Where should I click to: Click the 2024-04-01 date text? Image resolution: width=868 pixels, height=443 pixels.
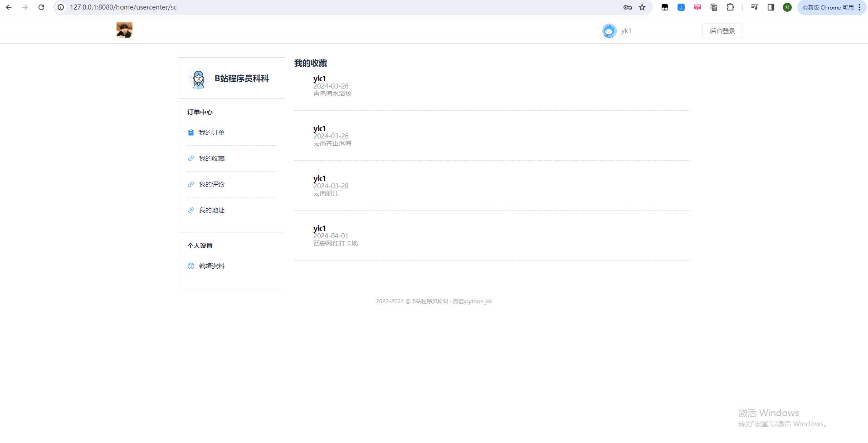331,236
